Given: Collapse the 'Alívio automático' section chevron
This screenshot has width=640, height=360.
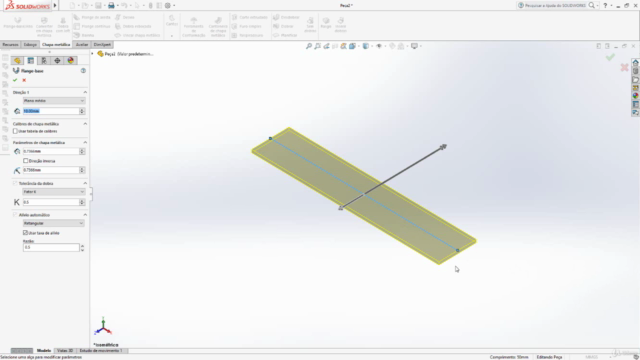Looking at the screenshot, I should (x=85, y=215).
